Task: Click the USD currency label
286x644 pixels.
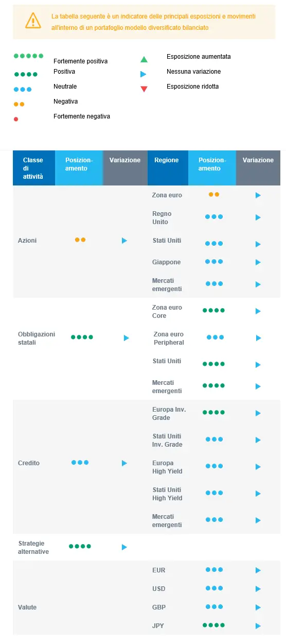Action: click(x=159, y=589)
